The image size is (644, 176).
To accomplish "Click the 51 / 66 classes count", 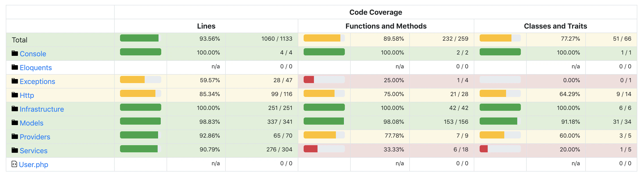I will (x=622, y=39).
